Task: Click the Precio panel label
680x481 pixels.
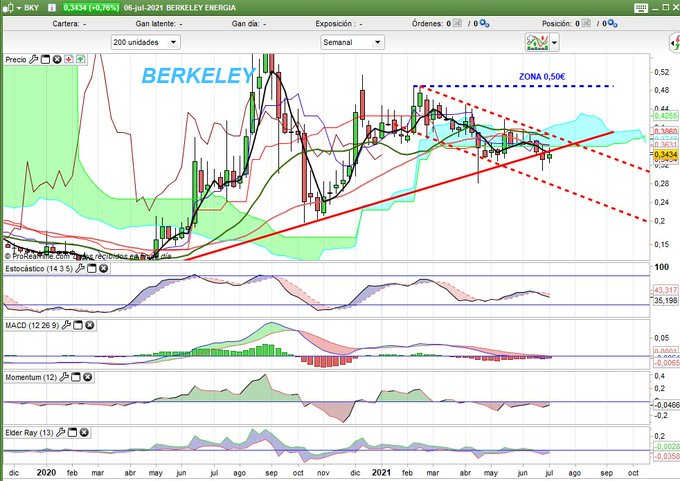Action: pos(16,60)
